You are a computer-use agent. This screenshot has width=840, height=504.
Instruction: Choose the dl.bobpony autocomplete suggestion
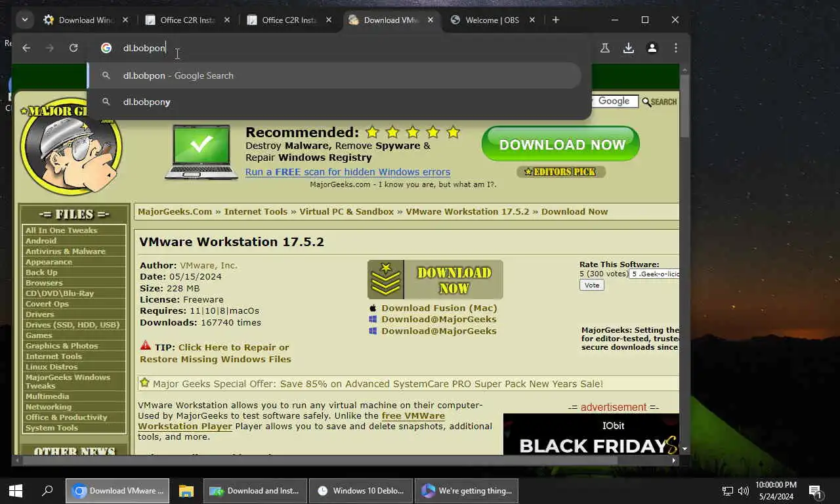[334, 102]
